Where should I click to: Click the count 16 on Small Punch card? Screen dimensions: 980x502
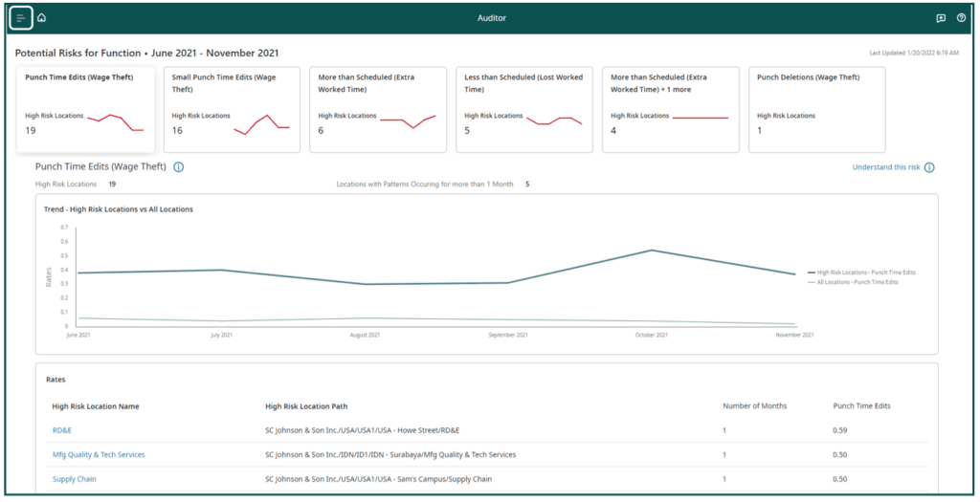[x=177, y=130]
